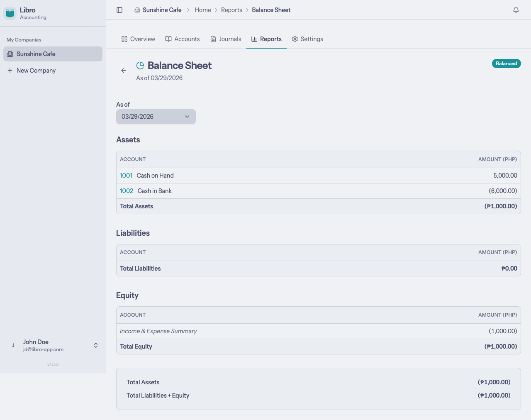
Task: Click the Libro Accounting logo
Action: [x=10, y=13]
